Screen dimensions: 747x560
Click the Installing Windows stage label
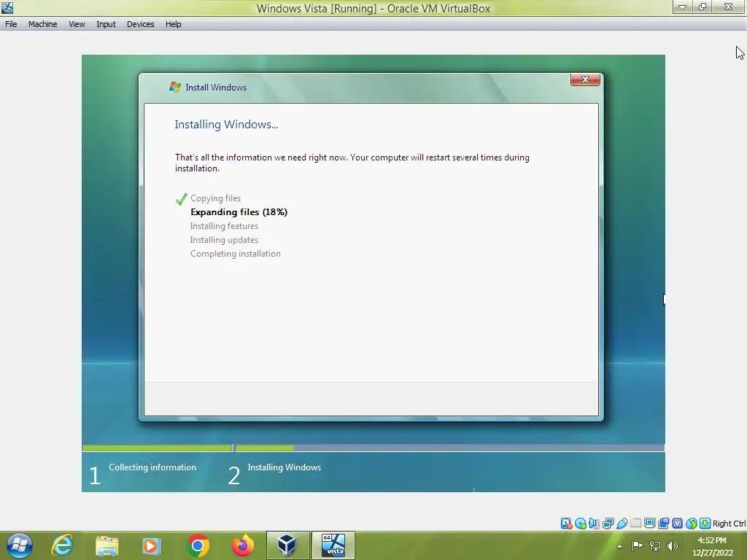tap(284, 467)
